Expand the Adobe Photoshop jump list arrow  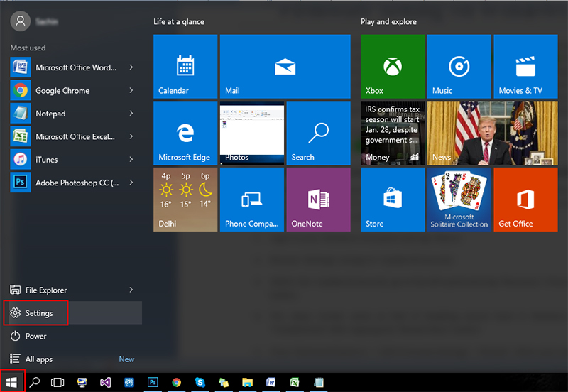pyautogui.click(x=131, y=183)
